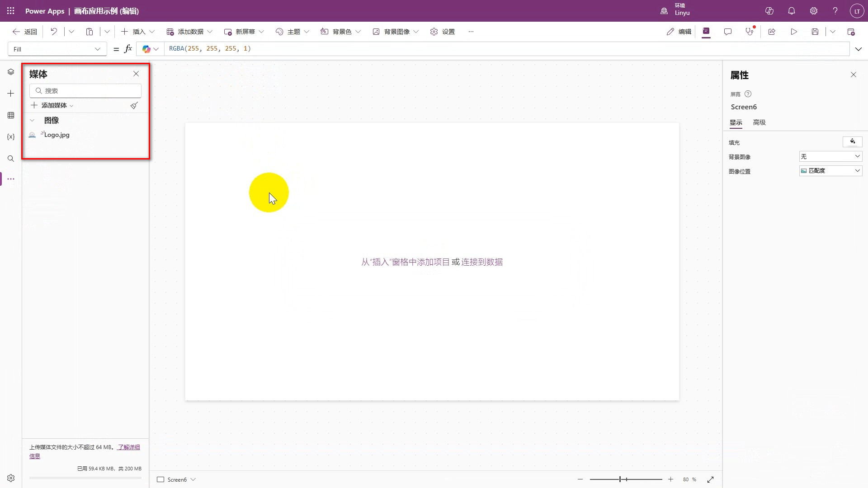Open the 插入 menu
868x488 pixels.
coord(138,32)
